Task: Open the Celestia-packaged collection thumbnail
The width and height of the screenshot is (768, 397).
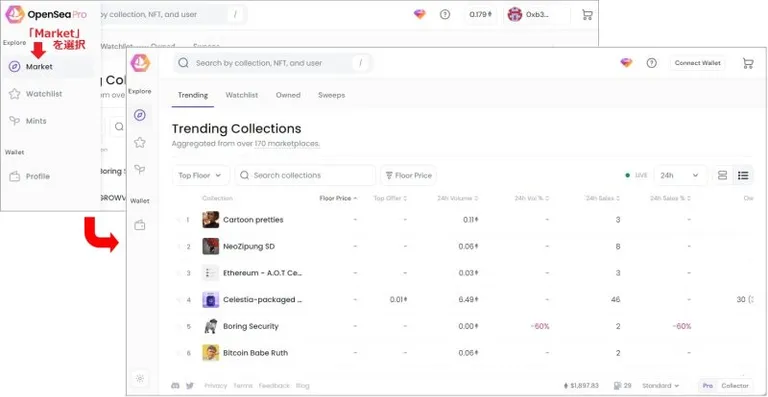Action: (211, 300)
